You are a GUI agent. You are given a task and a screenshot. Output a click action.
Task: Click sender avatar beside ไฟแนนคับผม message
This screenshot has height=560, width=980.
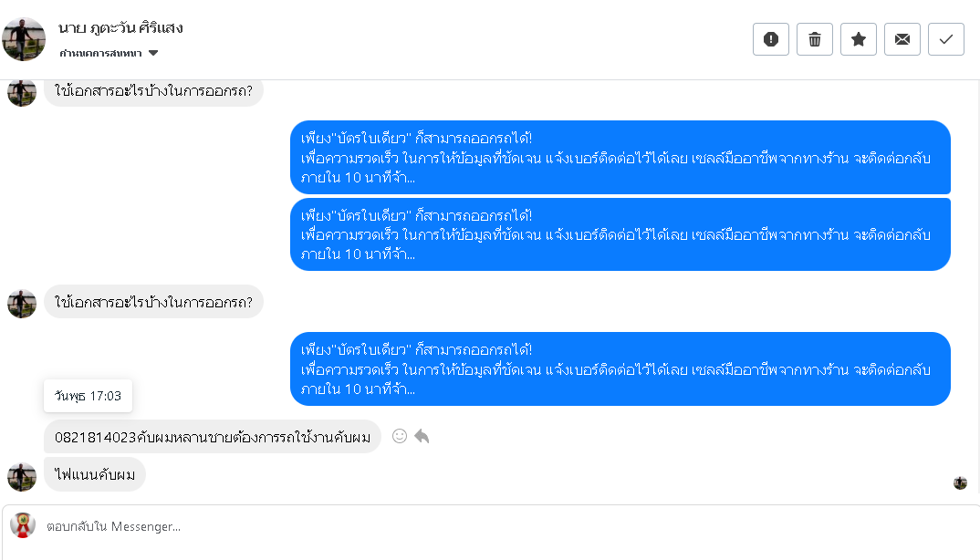pos(22,476)
